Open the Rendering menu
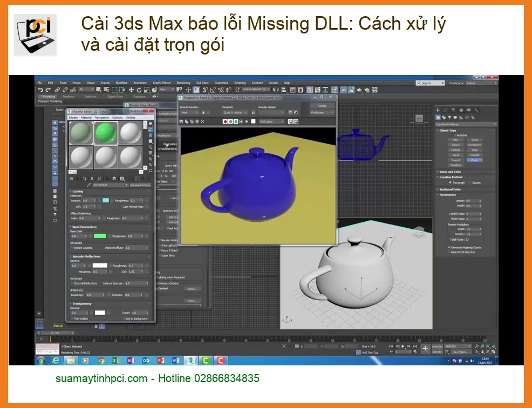 pyautogui.click(x=183, y=83)
